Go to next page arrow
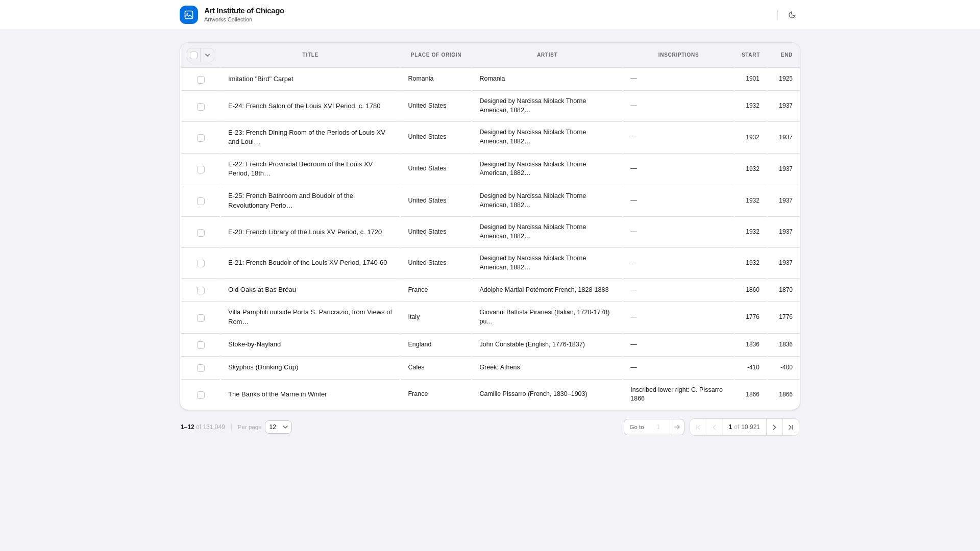Screen dimensions: 980x551 pyautogui.click(x=774, y=427)
